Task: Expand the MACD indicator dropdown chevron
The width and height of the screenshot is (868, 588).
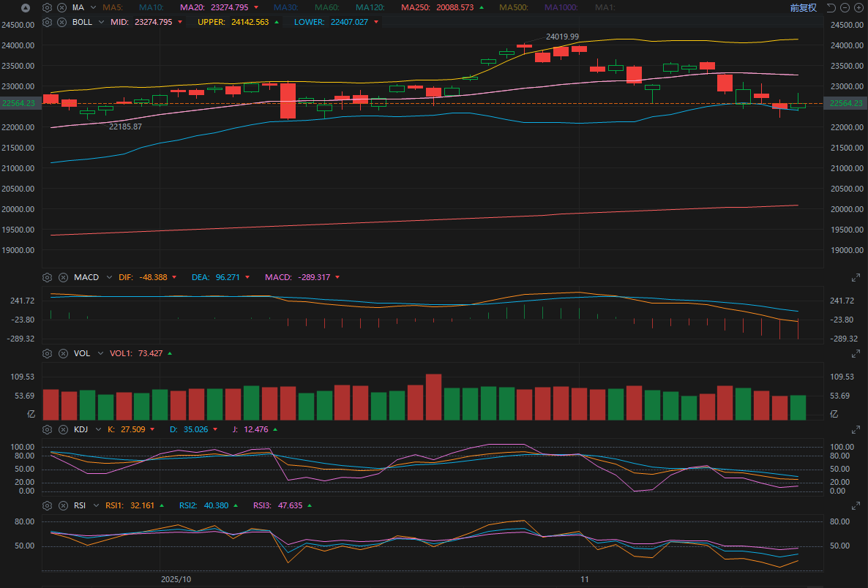Action: coord(109,277)
